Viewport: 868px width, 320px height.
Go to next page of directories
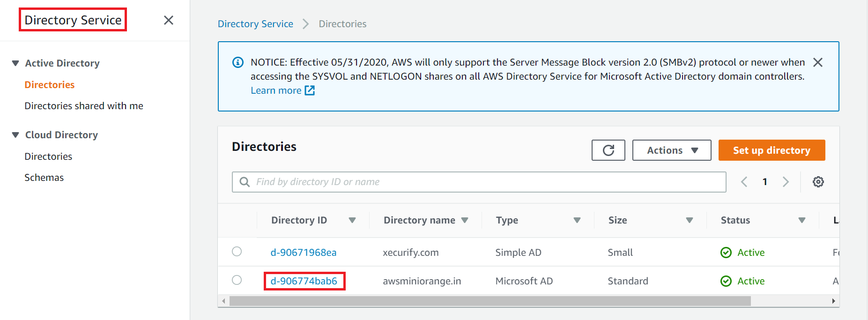(786, 182)
